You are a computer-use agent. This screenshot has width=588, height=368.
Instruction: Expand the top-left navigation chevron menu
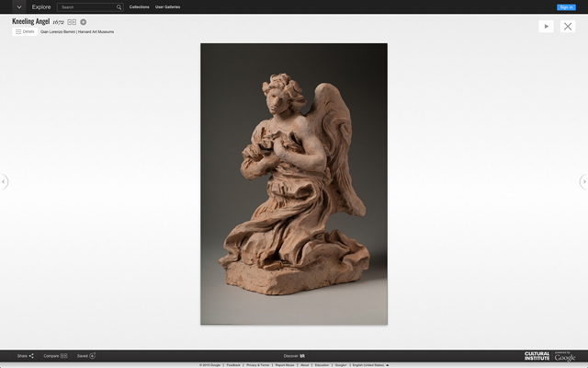(x=19, y=6)
